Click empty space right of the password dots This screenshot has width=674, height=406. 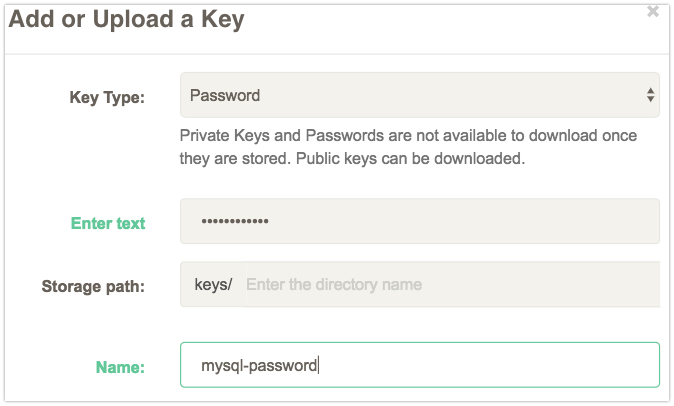[x=464, y=221]
